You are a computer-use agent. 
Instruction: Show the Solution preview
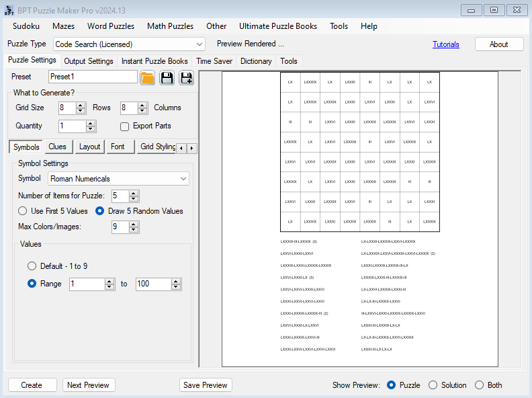(x=433, y=385)
